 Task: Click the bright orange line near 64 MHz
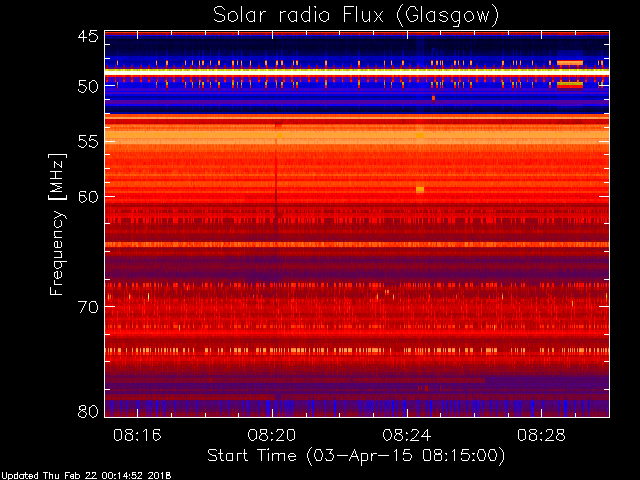click(x=357, y=244)
